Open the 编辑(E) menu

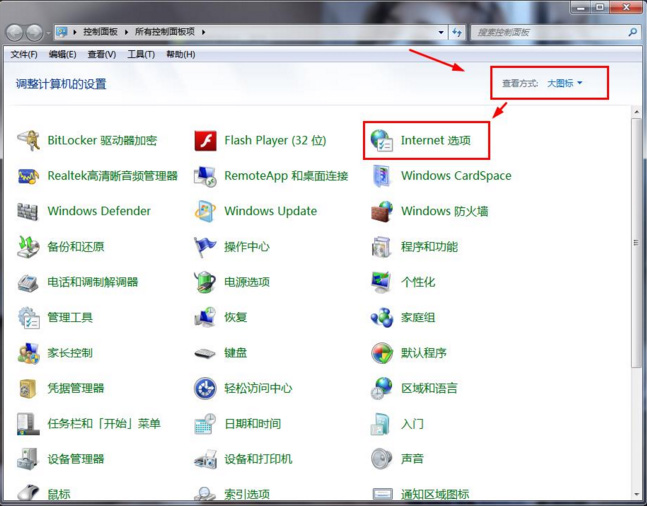click(x=62, y=54)
